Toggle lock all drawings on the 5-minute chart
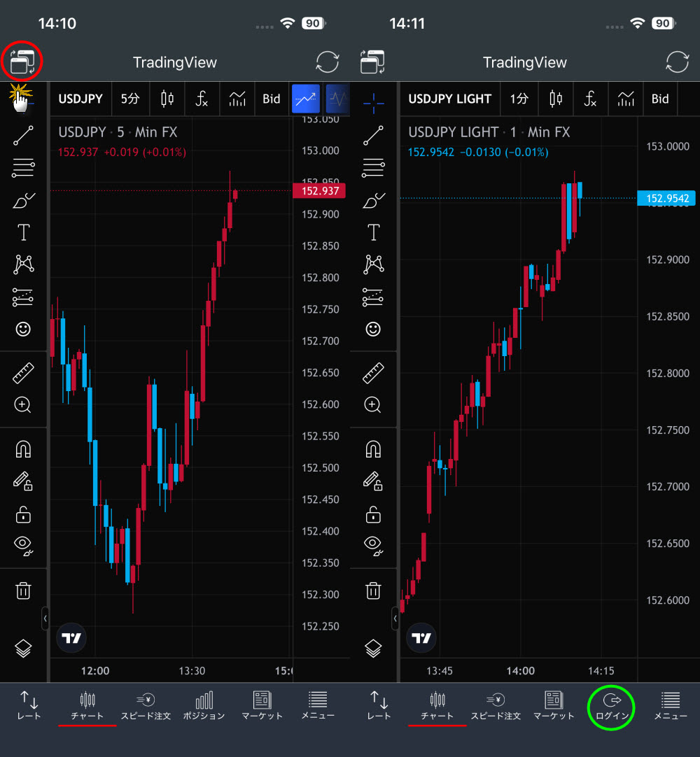Image resolution: width=700 pixels, height=757 pixels. [x=24, y=514]
